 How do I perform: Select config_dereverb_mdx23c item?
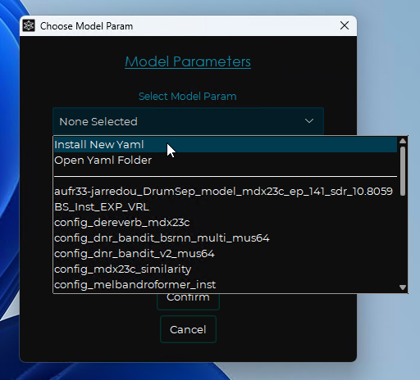coord(225,223)
